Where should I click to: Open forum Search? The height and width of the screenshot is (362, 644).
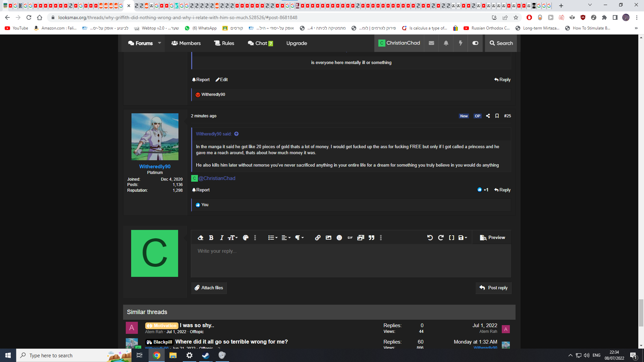(501, 43)
